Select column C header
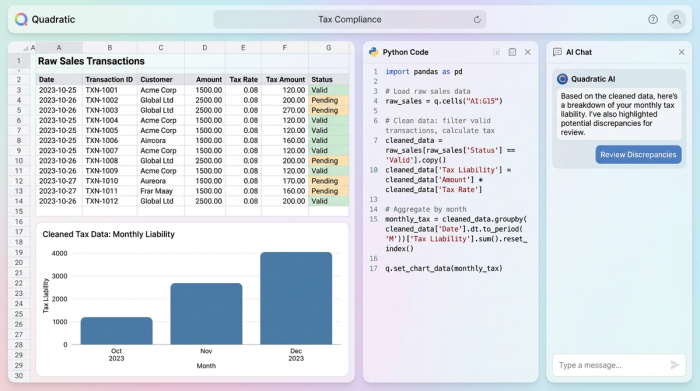This screenshot has width=700, height=391. coord(161,48)
